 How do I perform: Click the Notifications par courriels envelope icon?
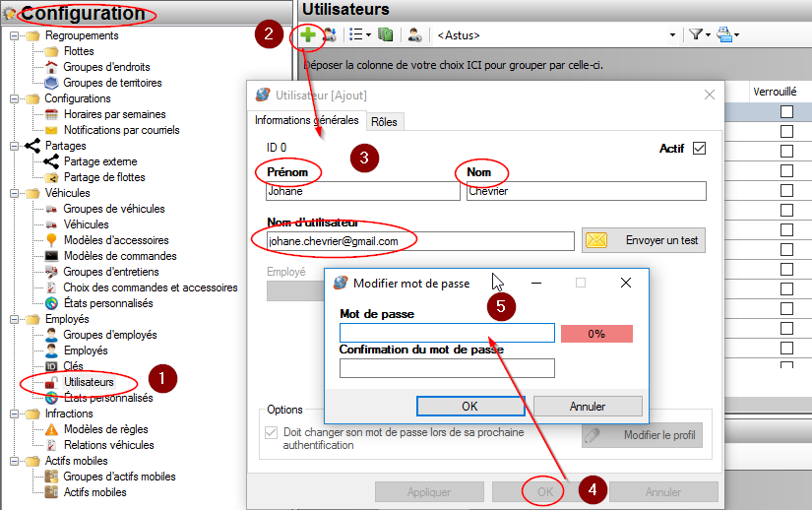click(x=52, y=130)
